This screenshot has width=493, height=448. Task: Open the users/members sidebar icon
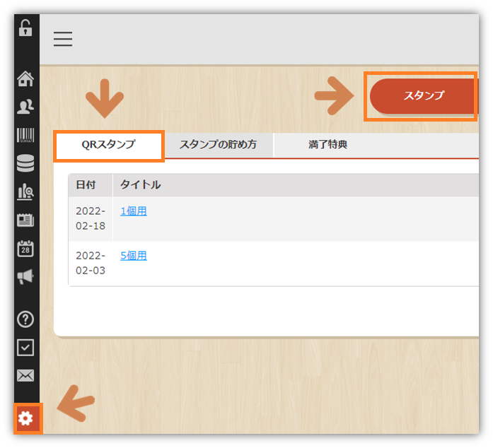pyautogui.click(x=25, y=107)
